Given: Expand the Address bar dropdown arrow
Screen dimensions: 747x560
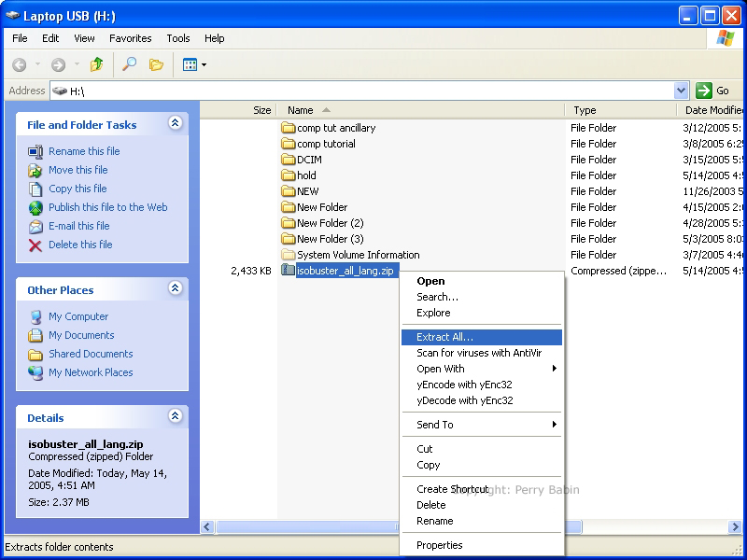Looking at the screenshot, I should 681,91.
